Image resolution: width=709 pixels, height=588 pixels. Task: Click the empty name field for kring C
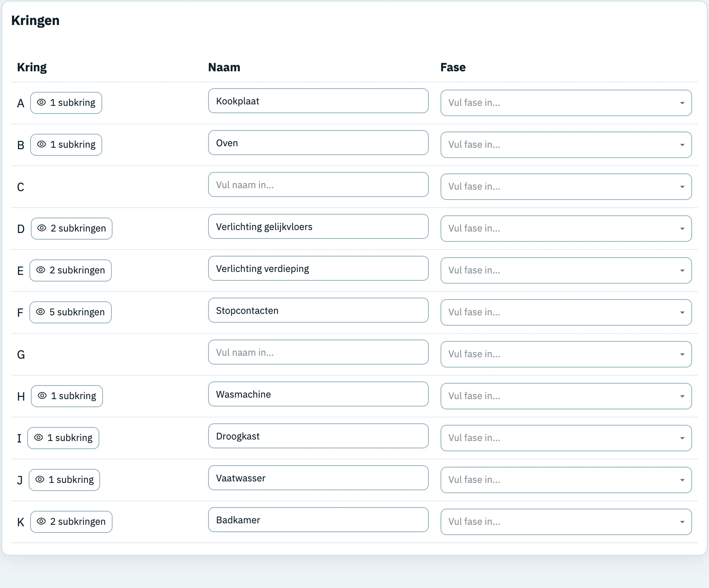(318, 184)
